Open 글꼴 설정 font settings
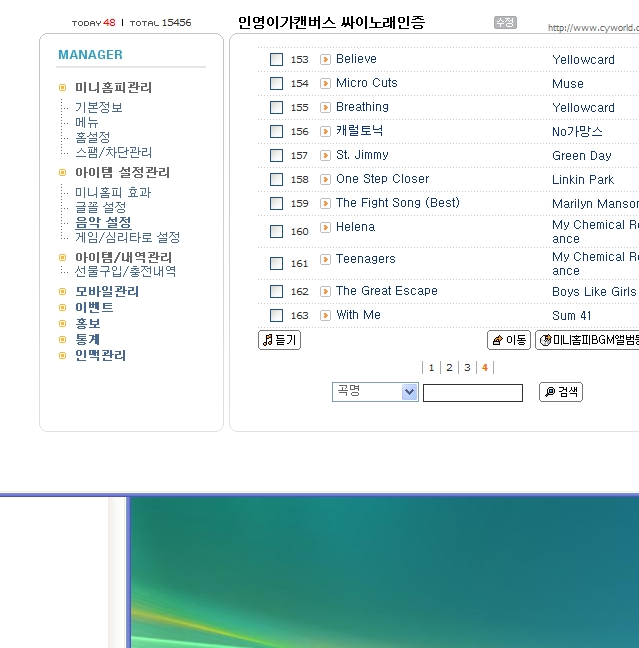 coord(100,207)
